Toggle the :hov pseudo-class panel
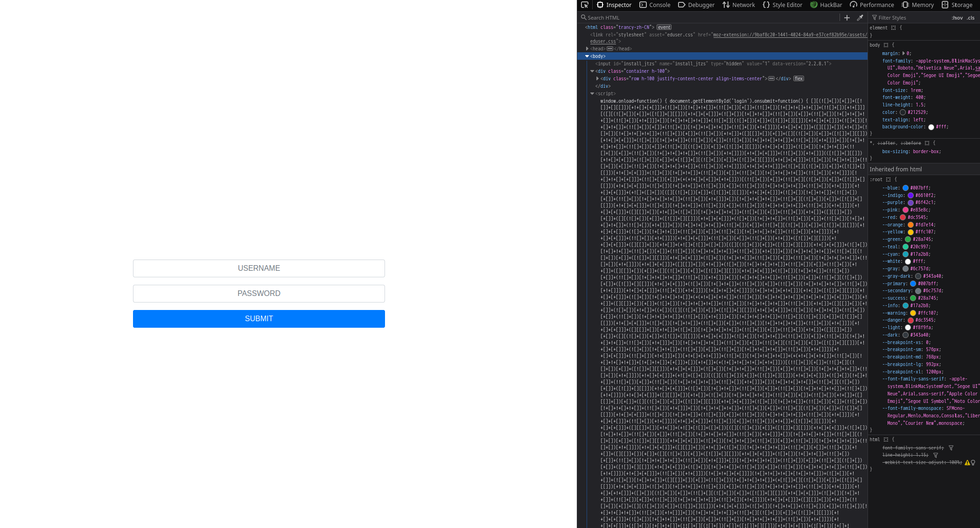980x528 pixels. click(x=957, y=18)
